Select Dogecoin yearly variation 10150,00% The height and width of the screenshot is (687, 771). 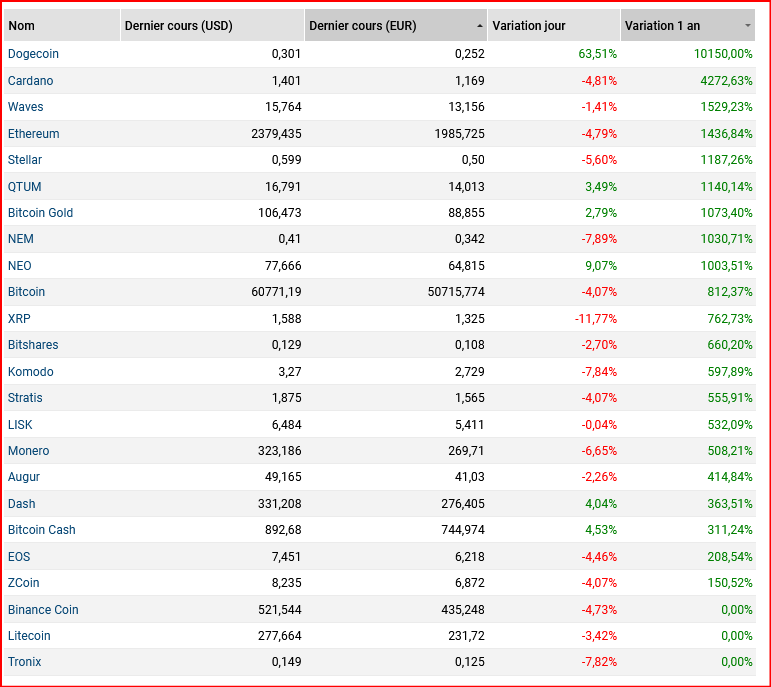tap(723, 54)
